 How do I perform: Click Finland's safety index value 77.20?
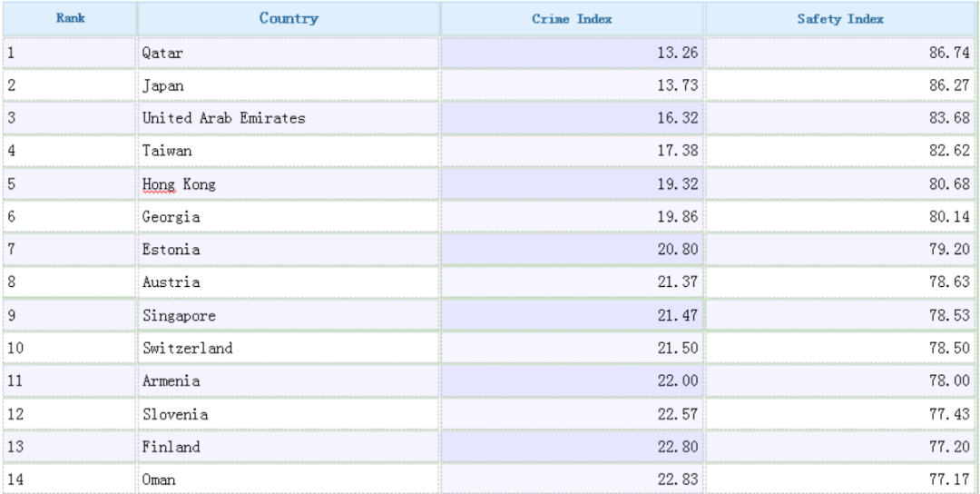948,447
